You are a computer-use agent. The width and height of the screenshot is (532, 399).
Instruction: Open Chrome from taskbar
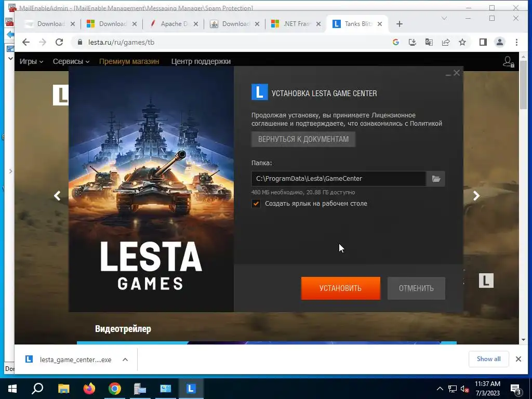115,389
